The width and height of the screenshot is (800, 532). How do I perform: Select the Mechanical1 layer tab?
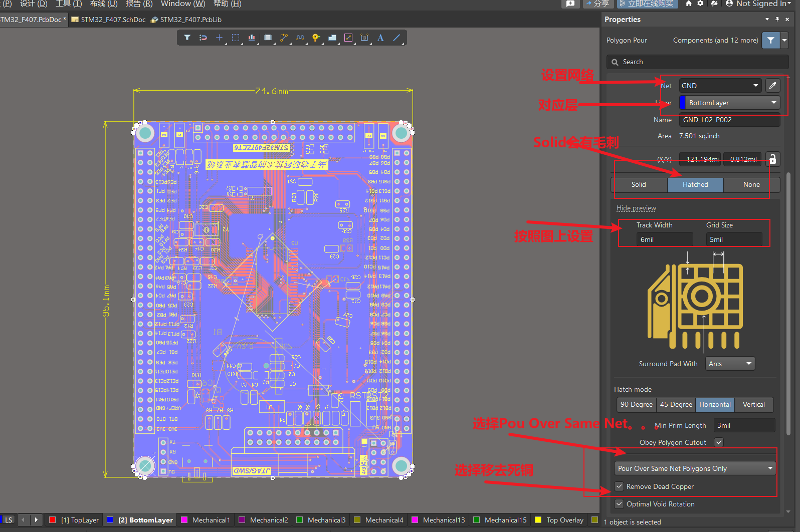[205, 520]
